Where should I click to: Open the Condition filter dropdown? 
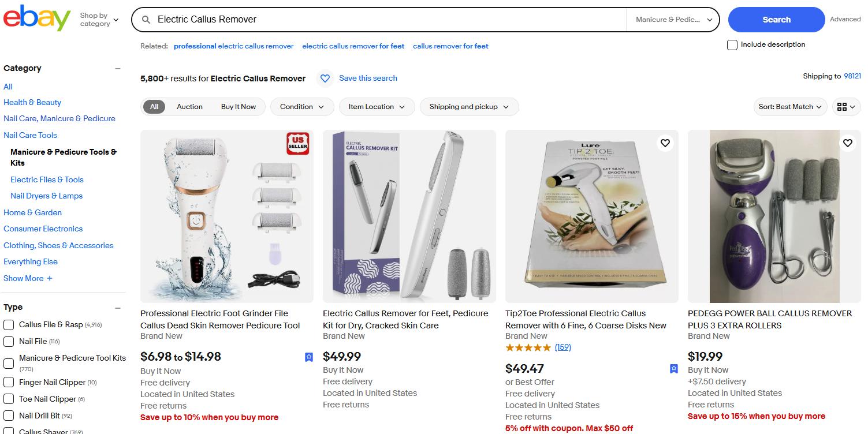(x=301, y=107)
